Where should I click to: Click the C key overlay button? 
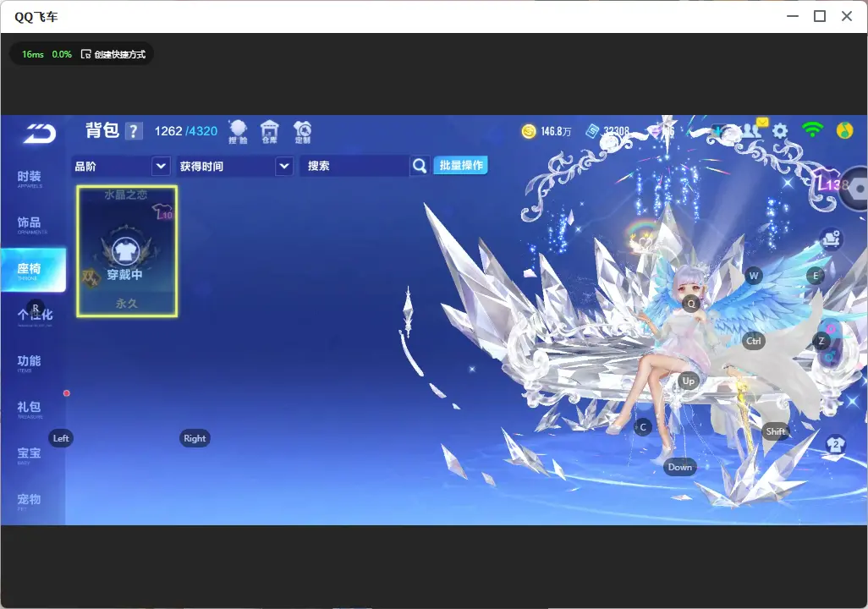[643, 427]
